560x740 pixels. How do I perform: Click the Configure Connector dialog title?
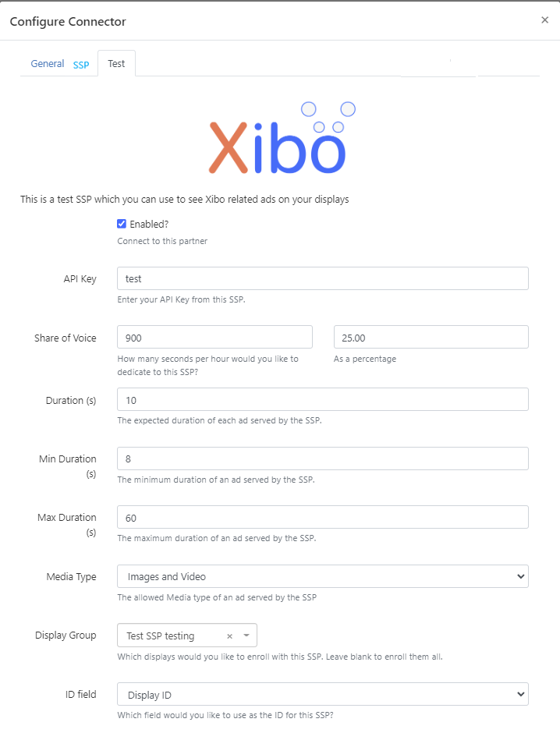pyautogui.click(x=68, y=21)
